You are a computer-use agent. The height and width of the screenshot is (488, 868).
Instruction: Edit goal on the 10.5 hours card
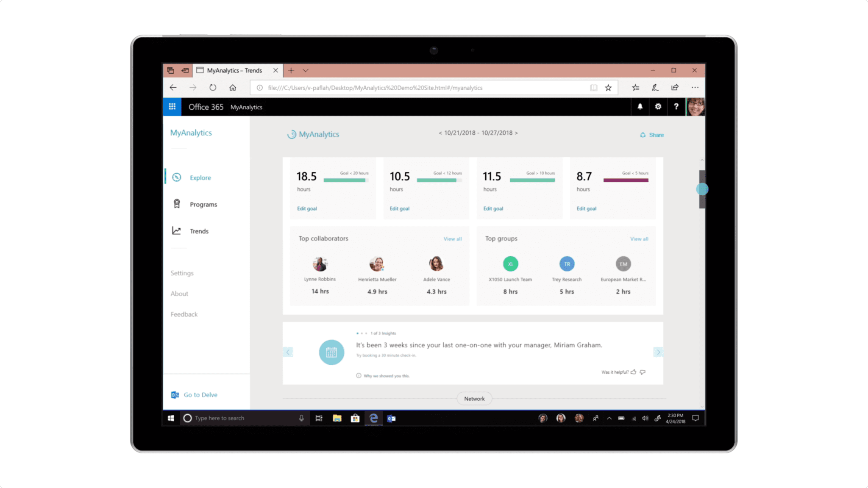[x=400, y=208]
